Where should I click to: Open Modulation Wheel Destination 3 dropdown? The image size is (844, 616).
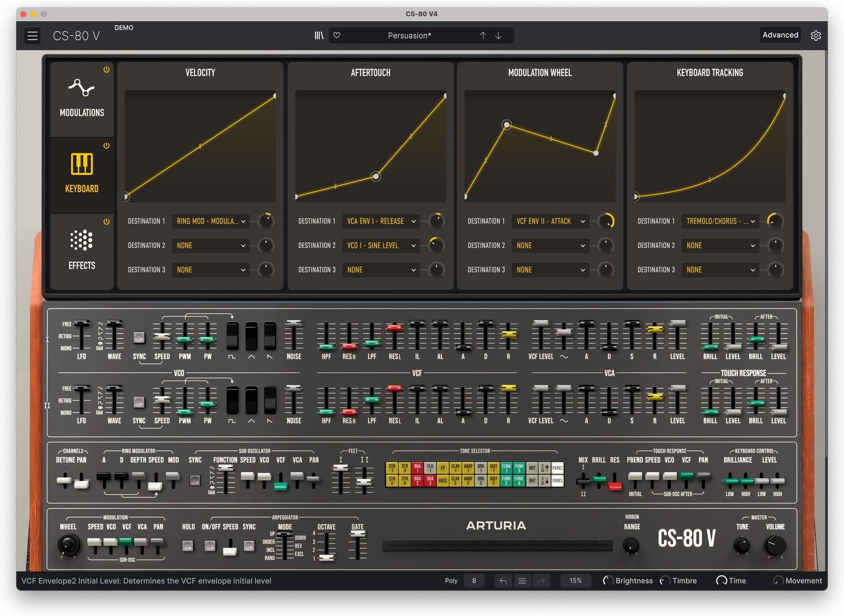point(550,270)
